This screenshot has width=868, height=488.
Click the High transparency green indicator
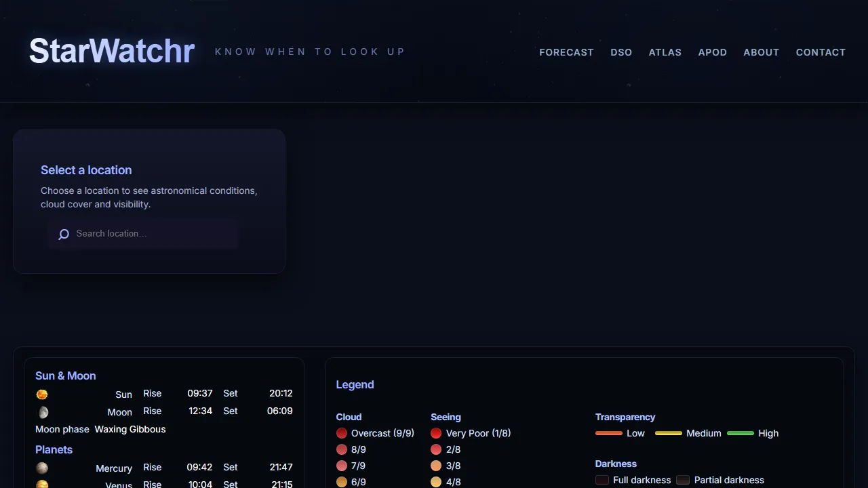pyautogui.click(x=740, y=433)
